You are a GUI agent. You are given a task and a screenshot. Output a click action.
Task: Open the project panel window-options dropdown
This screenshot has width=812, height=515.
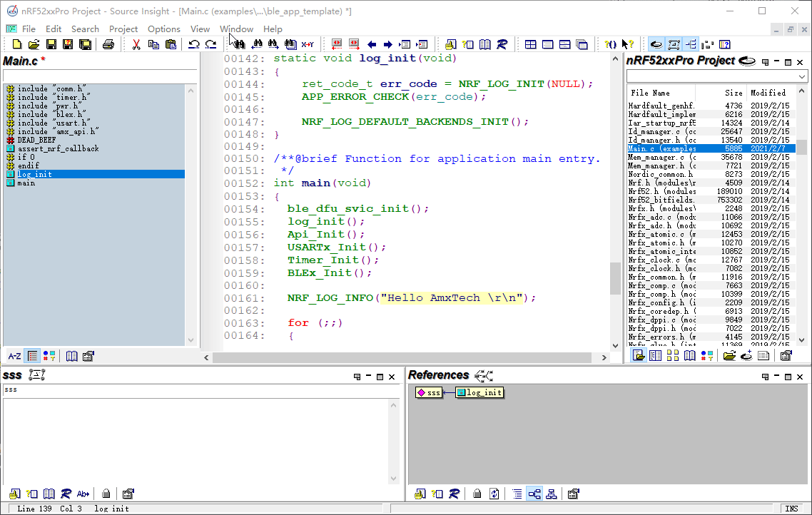tap(765, 62)
